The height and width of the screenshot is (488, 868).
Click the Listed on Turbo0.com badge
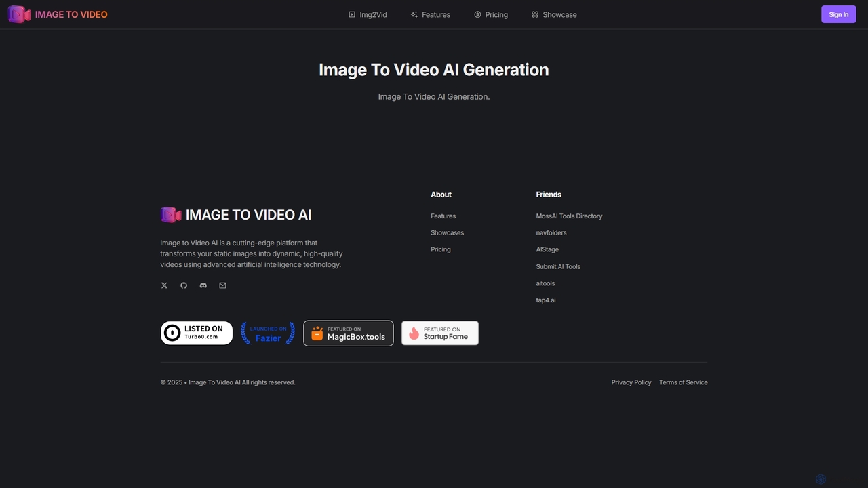coord(197,333)
